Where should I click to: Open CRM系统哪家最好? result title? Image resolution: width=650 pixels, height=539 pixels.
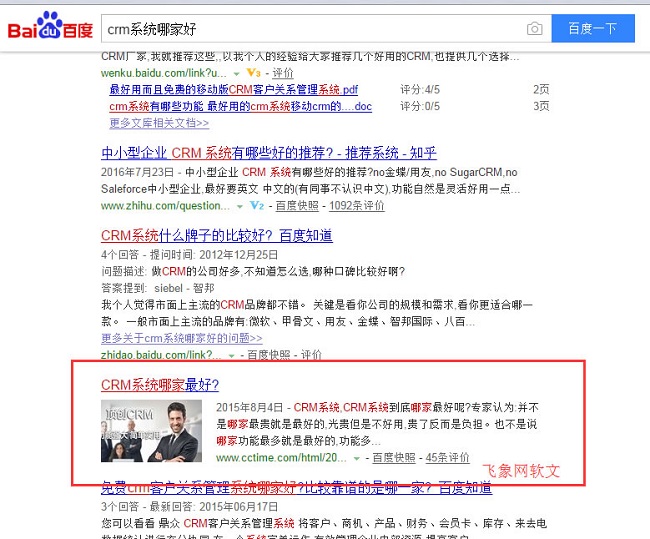click(160, 385)
